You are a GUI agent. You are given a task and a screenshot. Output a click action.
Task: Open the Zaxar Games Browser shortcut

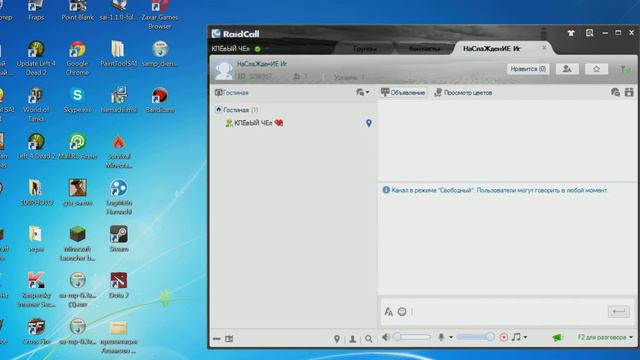[x=160, y=15]
